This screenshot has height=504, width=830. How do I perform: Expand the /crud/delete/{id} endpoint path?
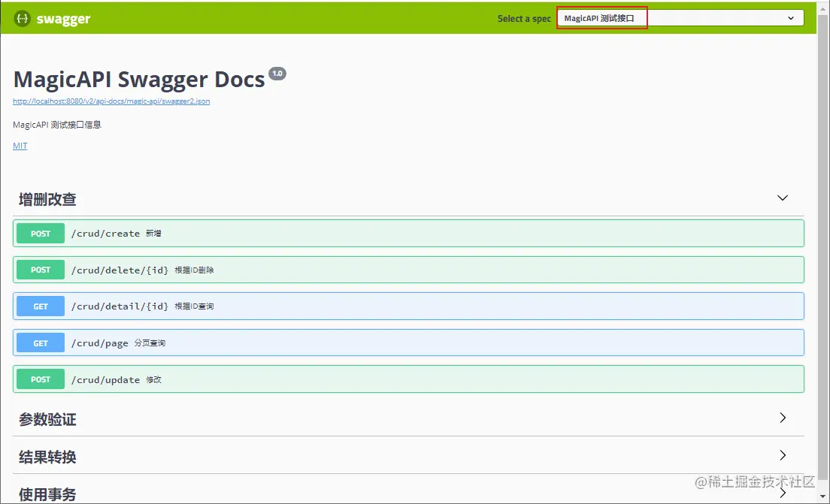120,270
